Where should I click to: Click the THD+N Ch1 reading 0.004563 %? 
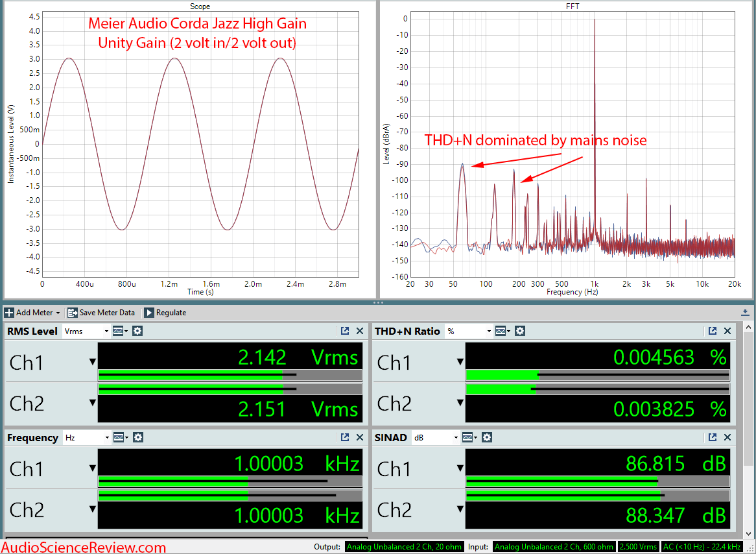pos(670,357)
